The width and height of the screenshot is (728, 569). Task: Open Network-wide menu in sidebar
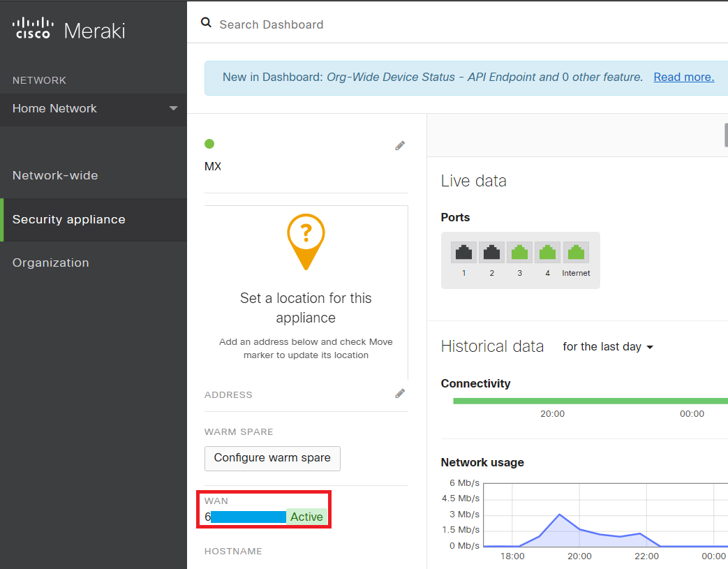pos(55,175)
